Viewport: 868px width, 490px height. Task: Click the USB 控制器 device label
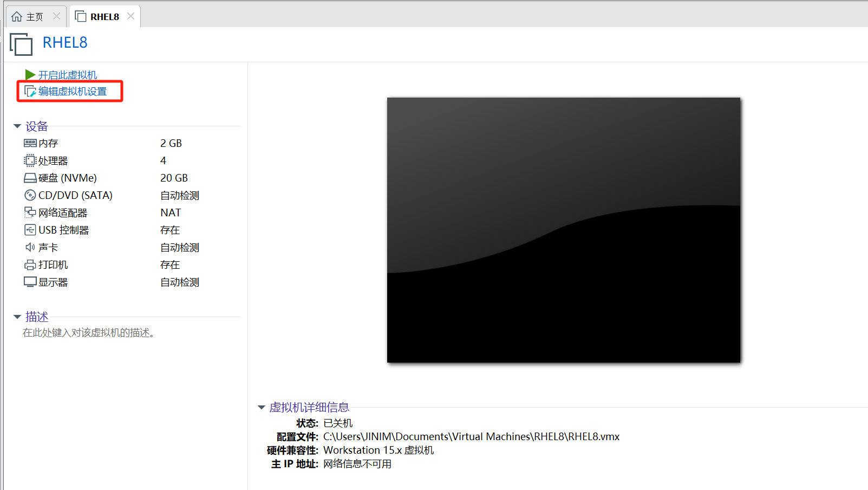click(x=64, y=230)
